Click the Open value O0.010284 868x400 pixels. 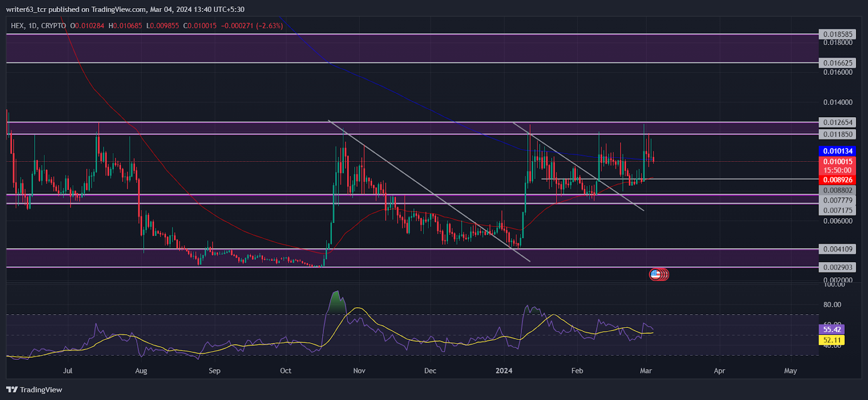pos(87,26)
